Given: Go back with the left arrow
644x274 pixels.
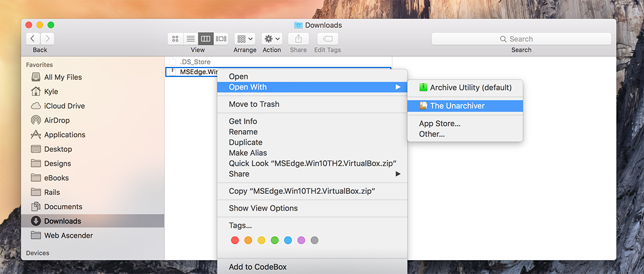Looking at the screenshot, I should point(33,39).
